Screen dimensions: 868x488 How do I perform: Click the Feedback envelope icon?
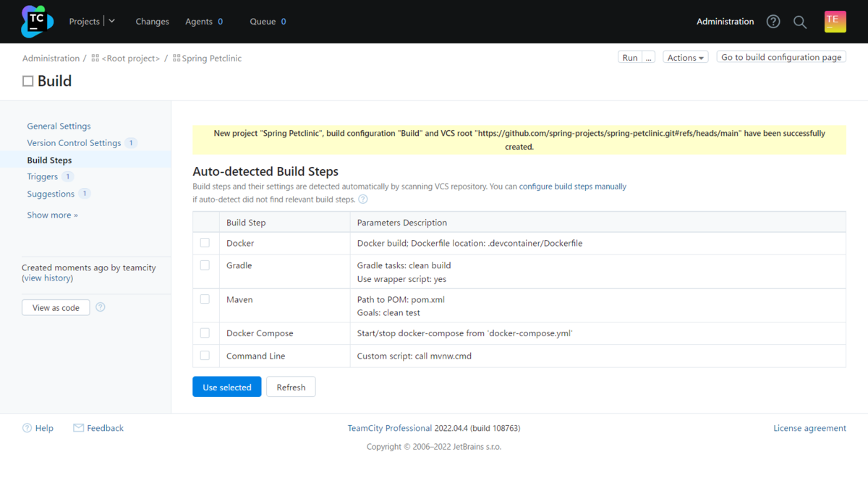[78, 428]
